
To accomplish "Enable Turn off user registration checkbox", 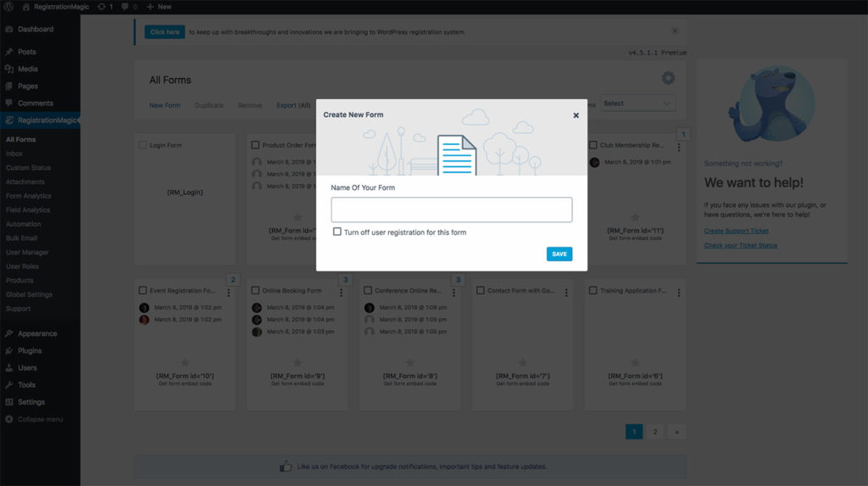I will [337, 232].
